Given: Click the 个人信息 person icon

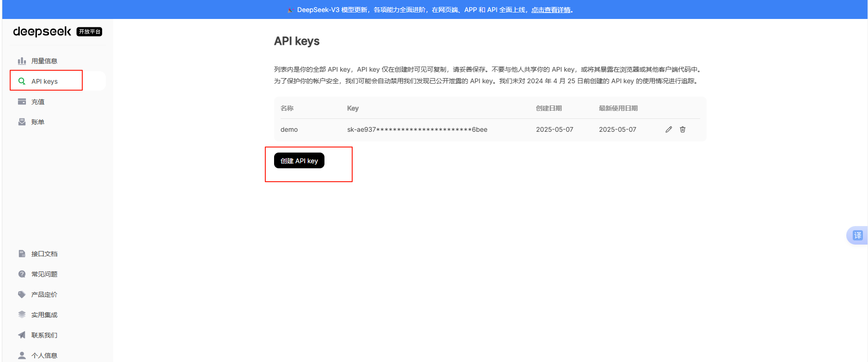Looking at the screenshot, I should click(x=22, y=356).
